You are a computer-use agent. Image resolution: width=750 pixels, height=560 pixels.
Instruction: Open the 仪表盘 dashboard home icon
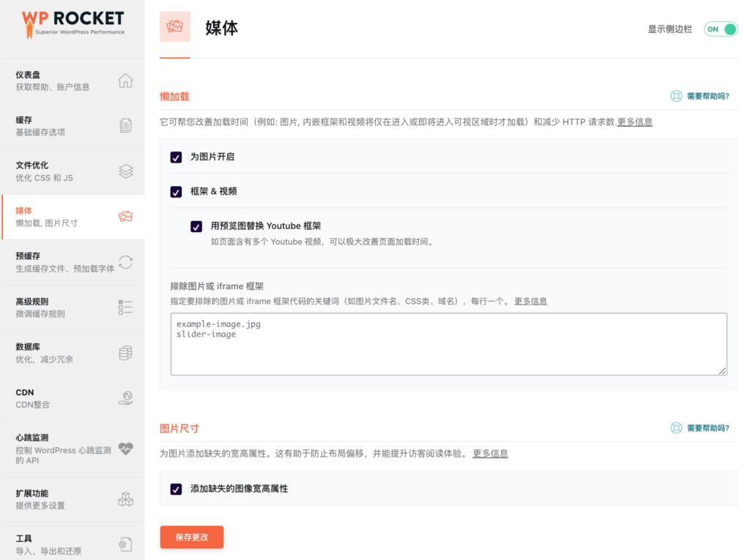(x=126, y=80)
